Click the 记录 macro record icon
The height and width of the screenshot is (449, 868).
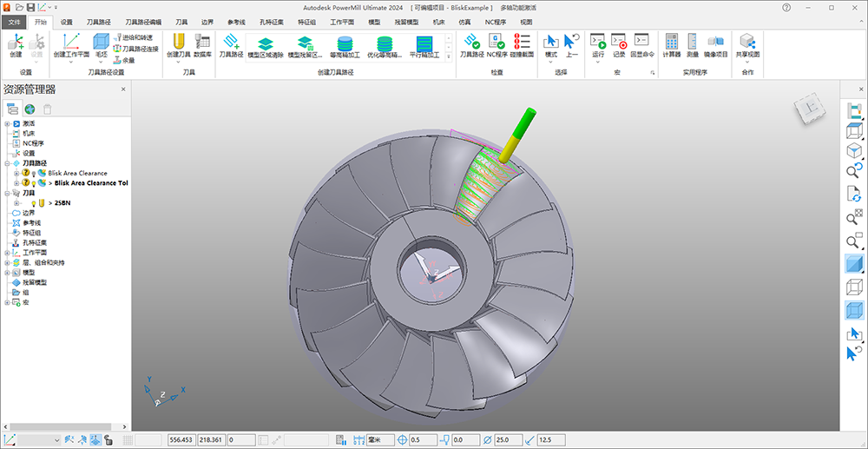619,43
